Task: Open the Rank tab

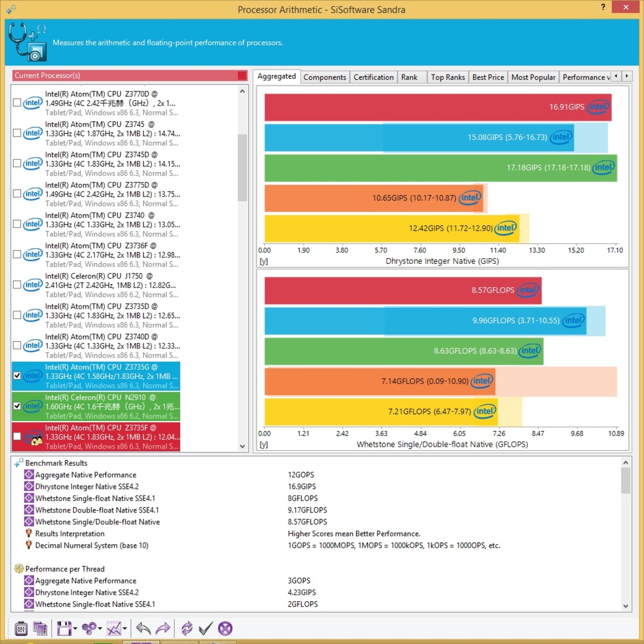Action: click(x=412, y=77)
